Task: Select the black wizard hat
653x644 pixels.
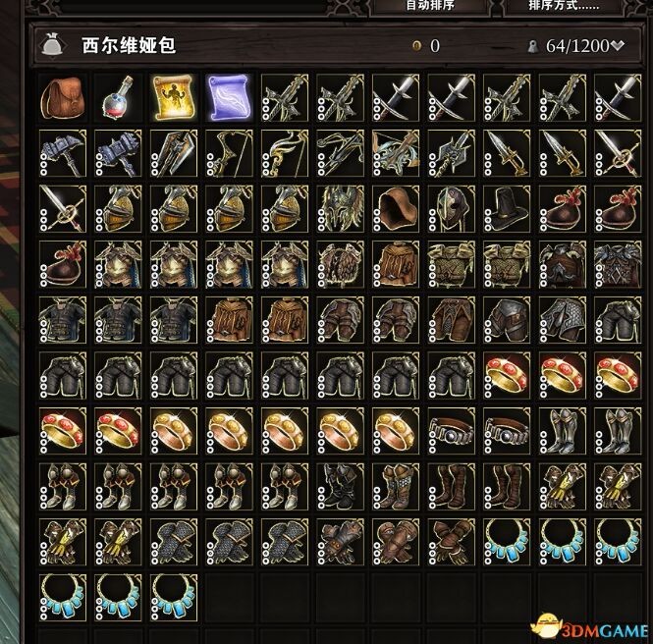Action: (507, 208)
